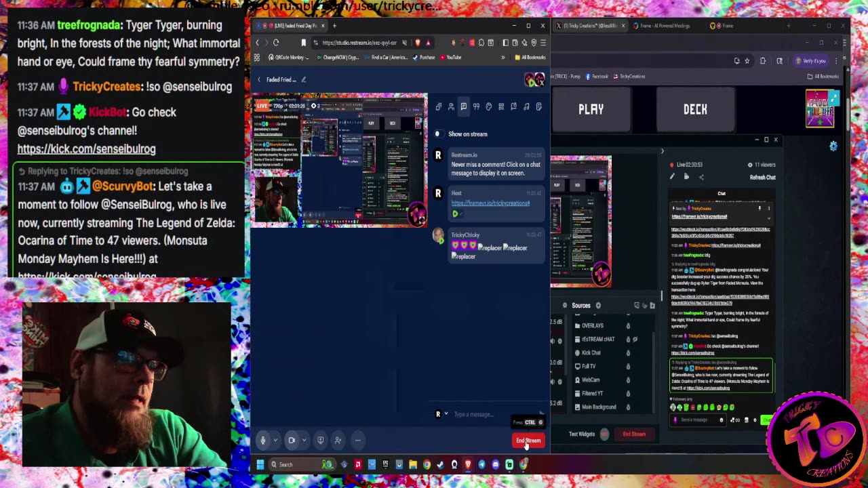Open the QRCode Monkey bookmark
The height and width of the screenshot is (488, 868).
click(x=289, y=58)
